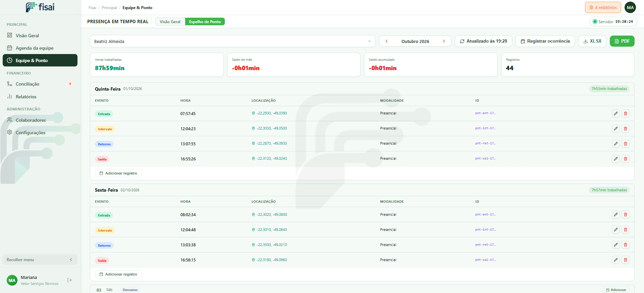Collapse the sidebar with Recolher menu

[x=40, y=260]
